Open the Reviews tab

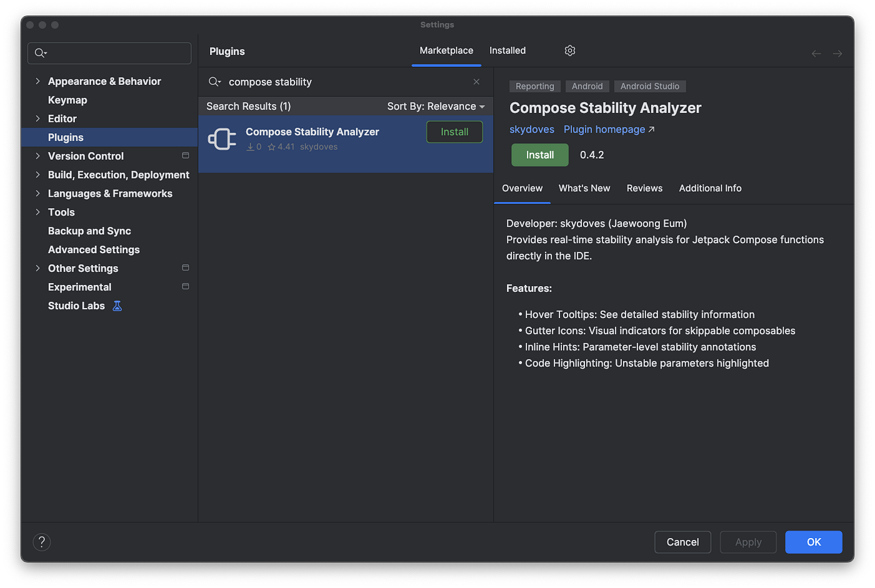pos(644,188)
